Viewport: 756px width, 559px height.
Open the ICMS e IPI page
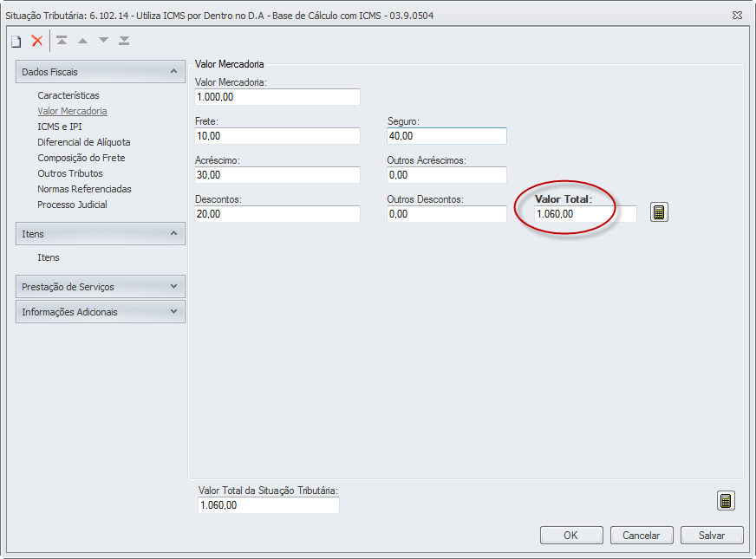click(60, 127)
